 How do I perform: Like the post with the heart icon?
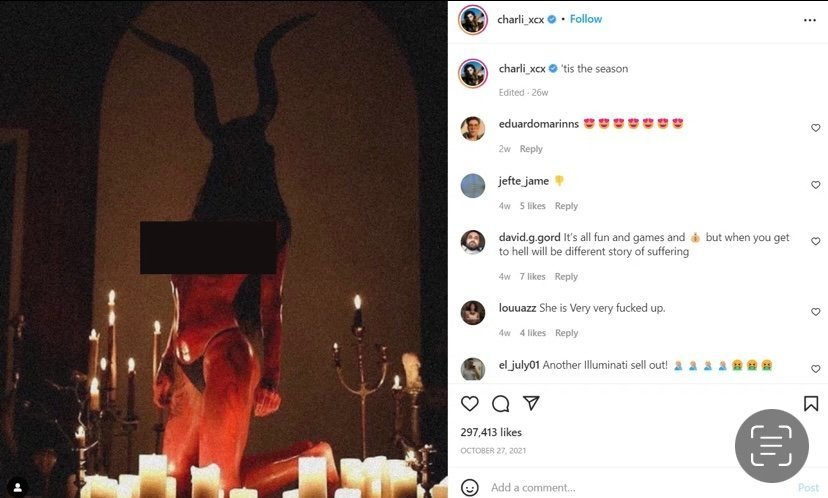click(x=469, y=403)
